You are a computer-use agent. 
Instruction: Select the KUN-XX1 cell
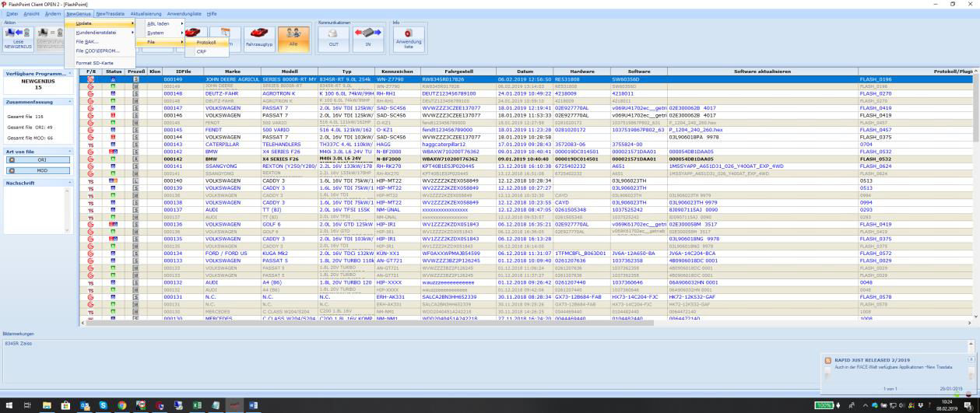(397, 253)
